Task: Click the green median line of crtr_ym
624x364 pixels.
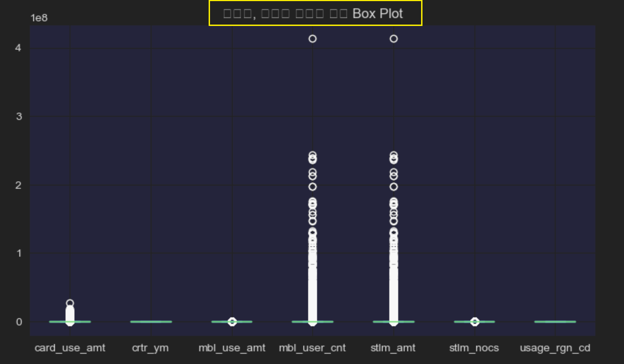Action: click(x=151, y=322)
